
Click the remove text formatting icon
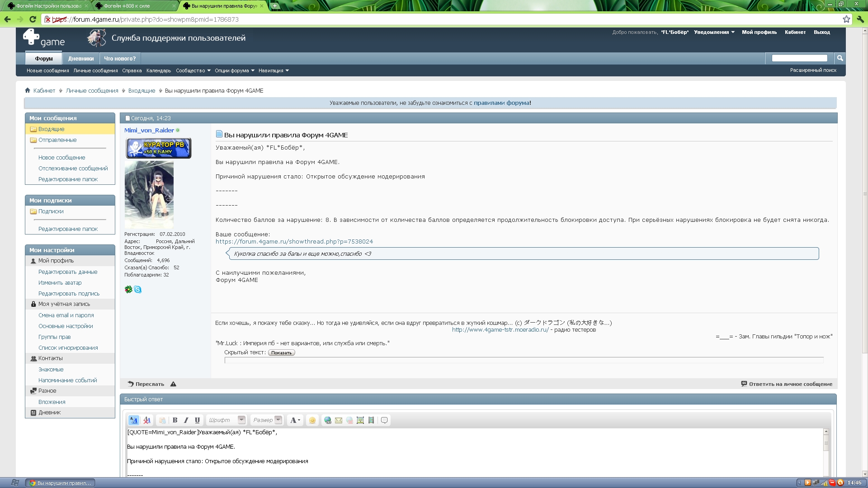147,420
